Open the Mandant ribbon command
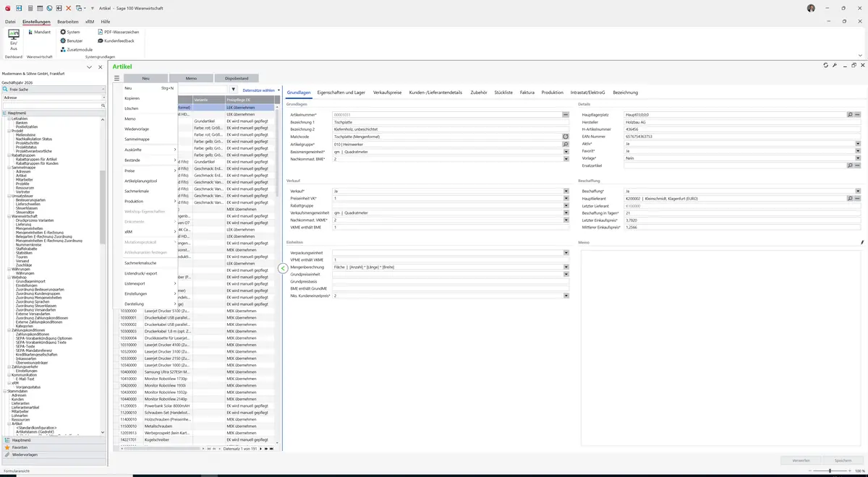868x477 pixels. 39,32
